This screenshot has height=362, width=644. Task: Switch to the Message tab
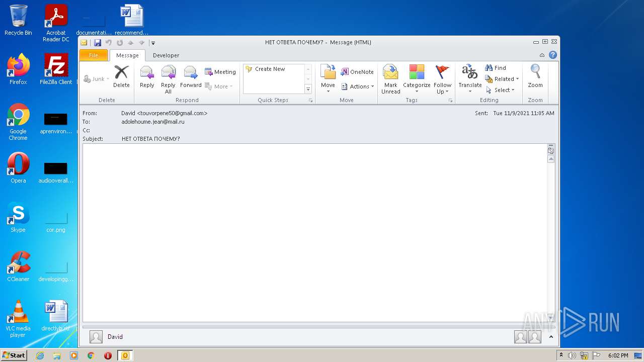click(127, 55)
